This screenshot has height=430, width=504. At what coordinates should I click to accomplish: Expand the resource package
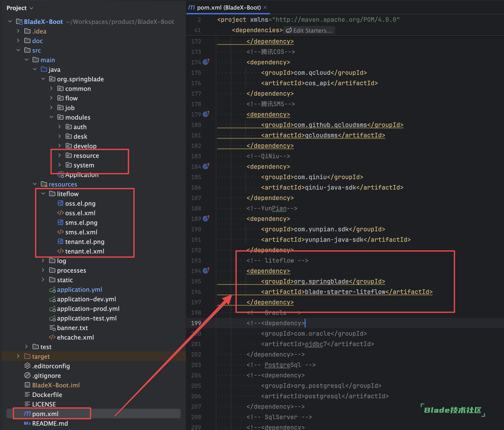click(x=60, y=155)
